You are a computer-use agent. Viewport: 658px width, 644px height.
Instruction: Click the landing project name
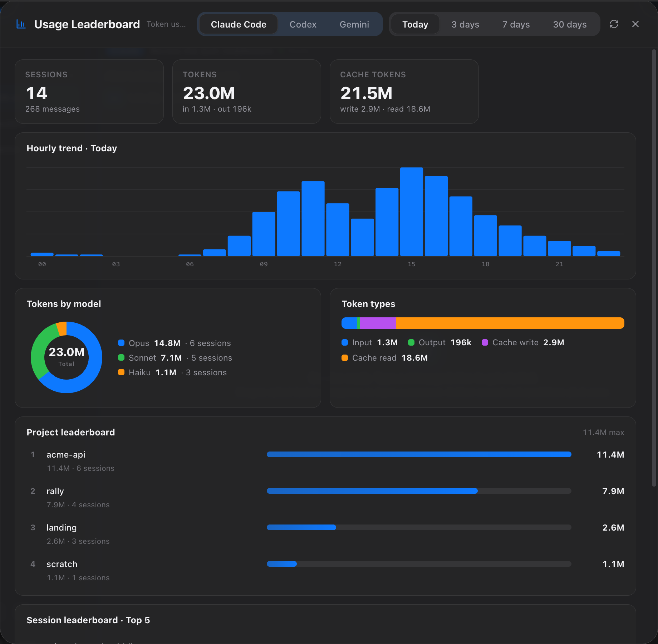click(x=62, y=528)
